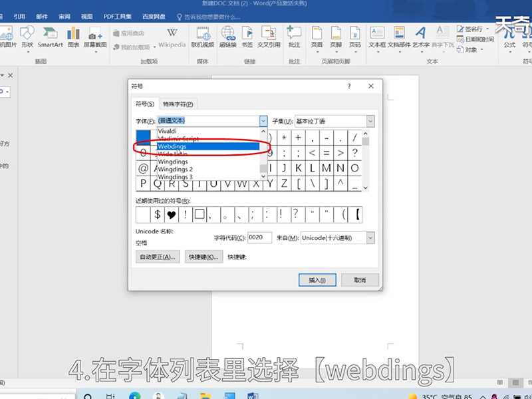Viewport: 532px width, 399px height.
Task: Open the 来自 Unicode source dropdown
Action: 370,237
